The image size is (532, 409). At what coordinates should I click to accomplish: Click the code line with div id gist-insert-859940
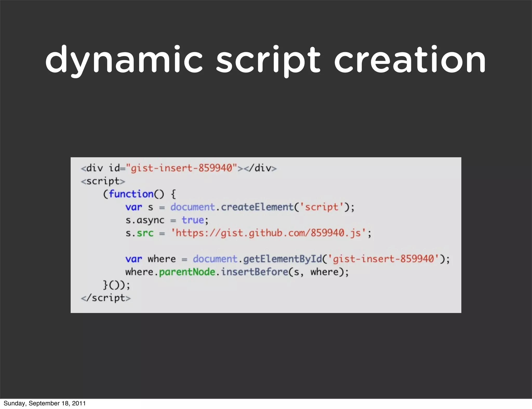[x=179, y=168]
